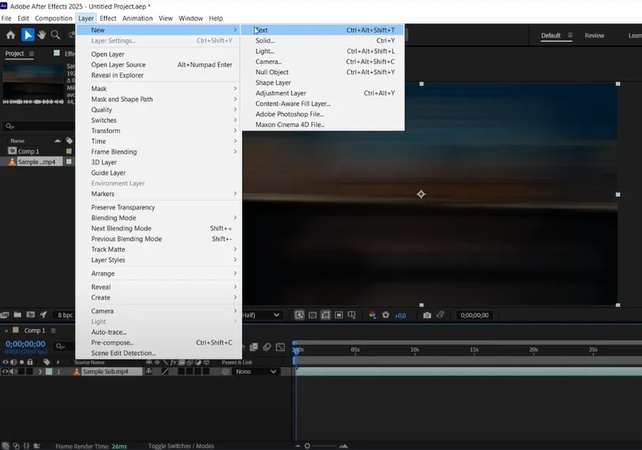Click the Home icon in the toolbar
Screen dimensions: 642x450
[10, 35]
